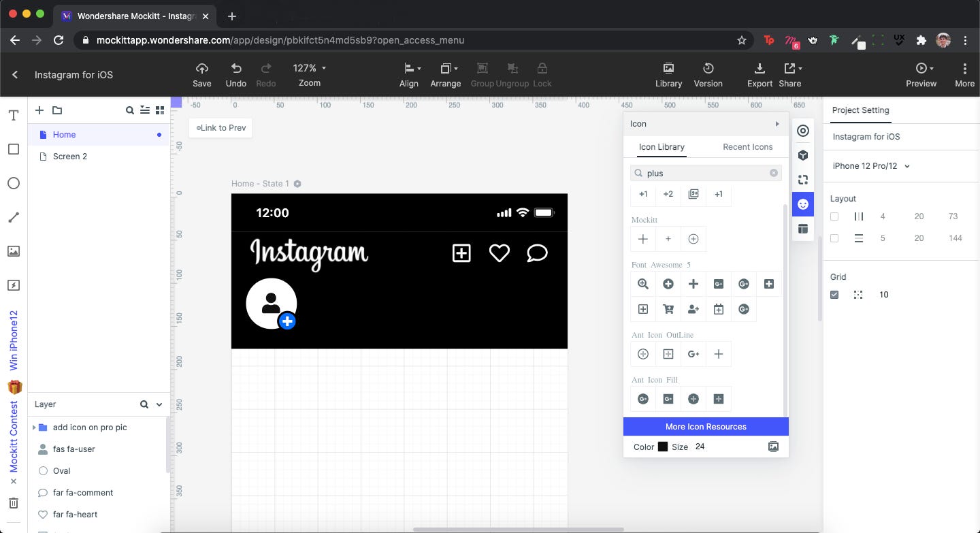Click More Icon Resources button

tap(706, 427)
